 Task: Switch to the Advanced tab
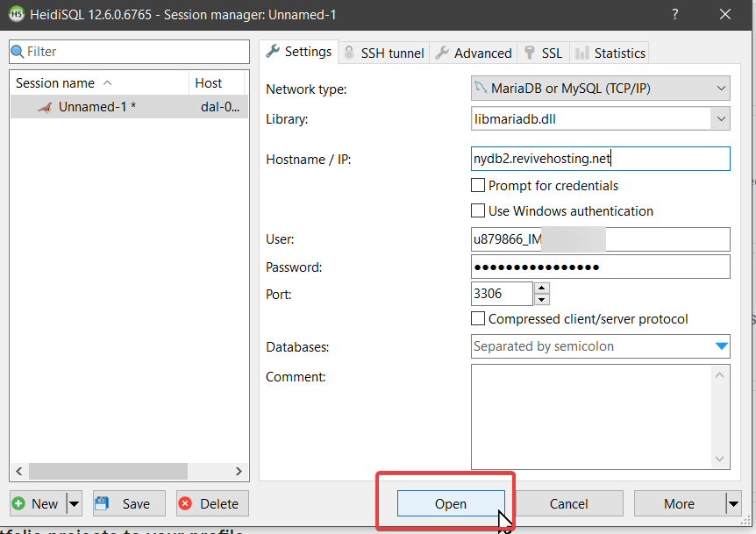tap(473, 52)
